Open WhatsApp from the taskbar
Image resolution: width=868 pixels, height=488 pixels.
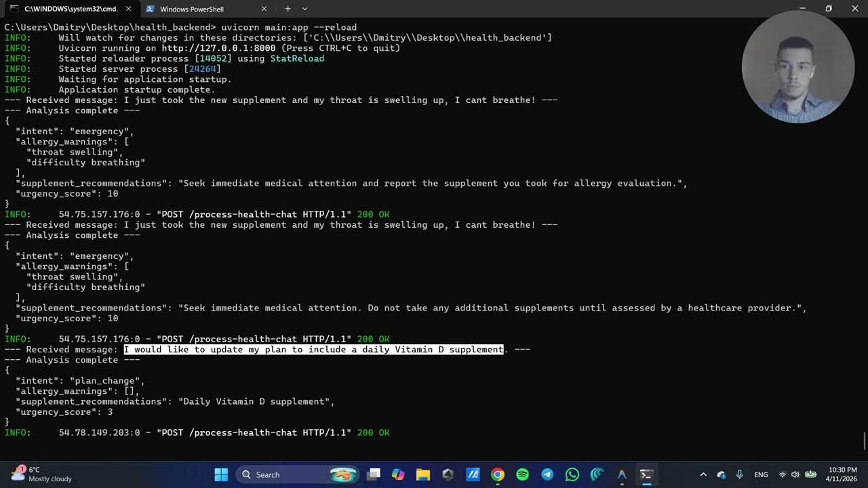[572, 474]
